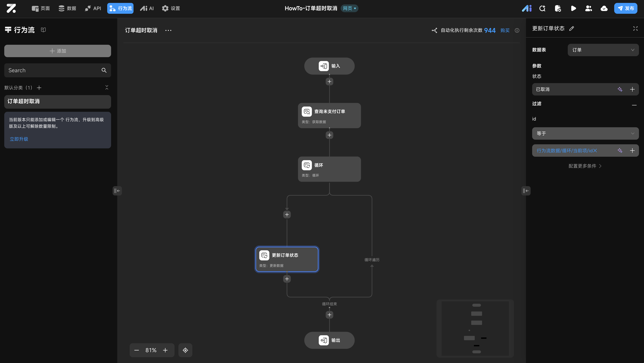Click the info icon next to 购买
The image size is (644, 363).
tap(517, 31)
